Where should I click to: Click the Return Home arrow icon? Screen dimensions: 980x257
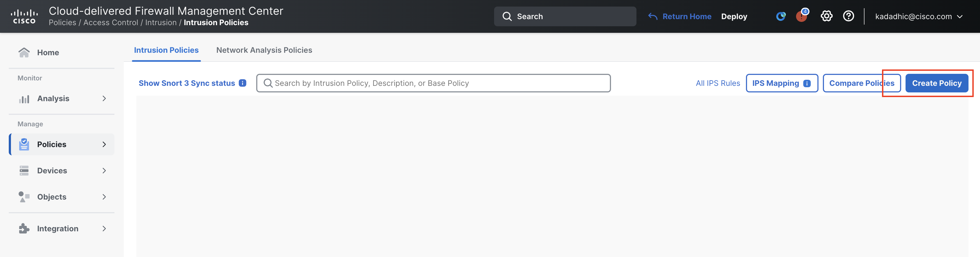click(x=652, y=16)
